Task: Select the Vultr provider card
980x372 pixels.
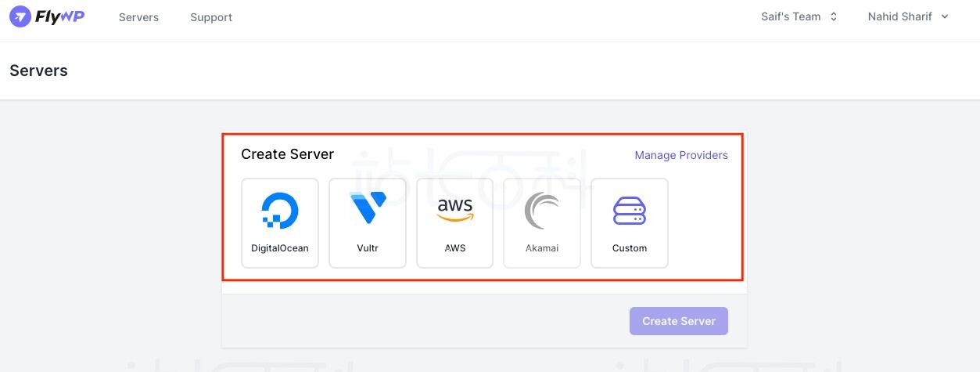Action: 368,223
